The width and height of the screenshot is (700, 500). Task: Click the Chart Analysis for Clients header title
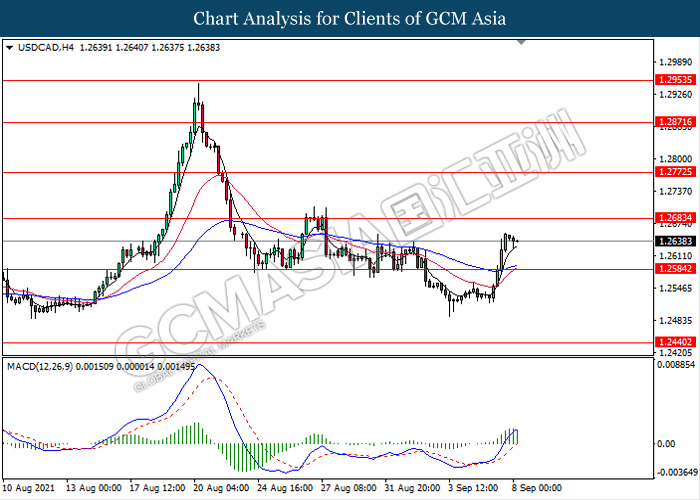click(x=350, y=19)
